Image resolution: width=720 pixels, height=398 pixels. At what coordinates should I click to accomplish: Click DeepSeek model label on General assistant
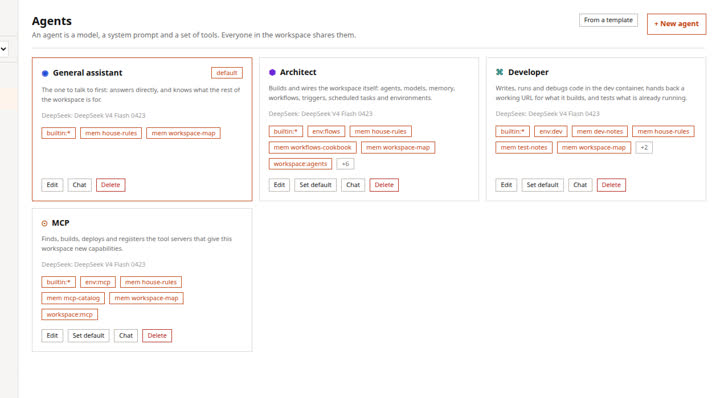pyautogui.click(x=93, y=116)
